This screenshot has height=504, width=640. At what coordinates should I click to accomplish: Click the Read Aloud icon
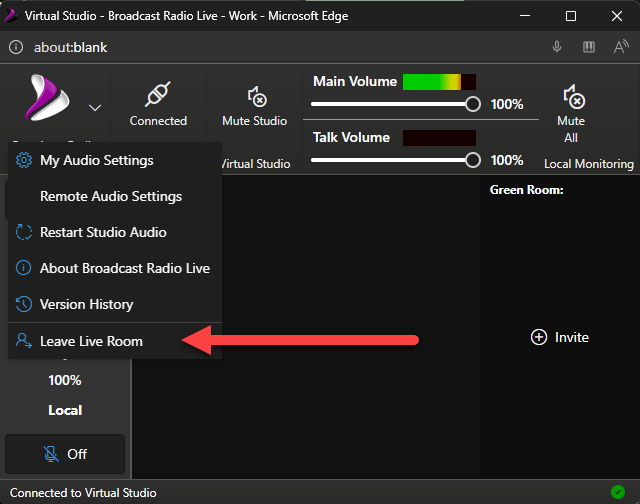click(621, 47)
